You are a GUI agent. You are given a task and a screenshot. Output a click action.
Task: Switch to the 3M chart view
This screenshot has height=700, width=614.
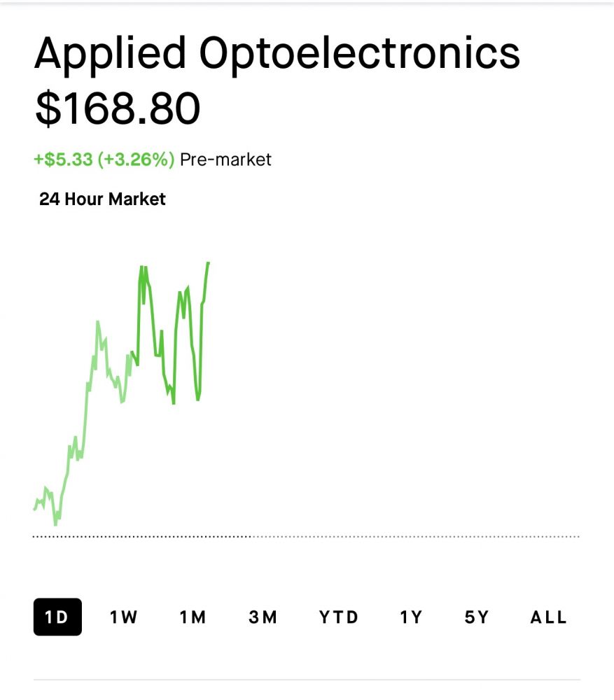click(x=263, y=617)
